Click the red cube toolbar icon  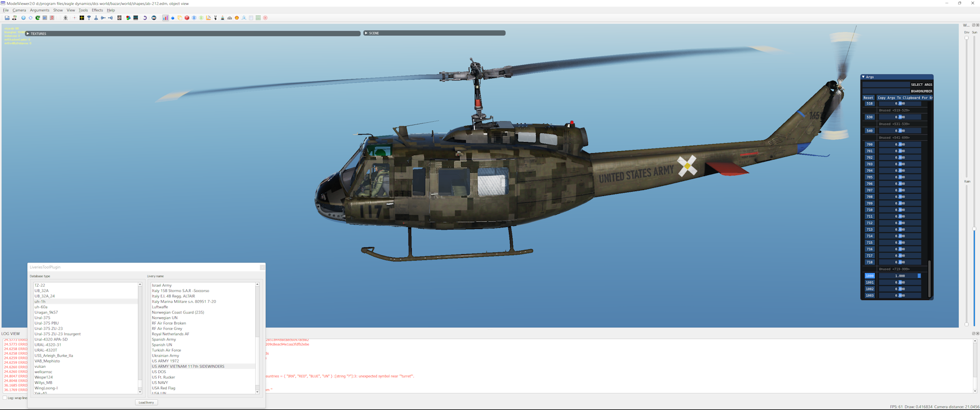pos(187,18)
